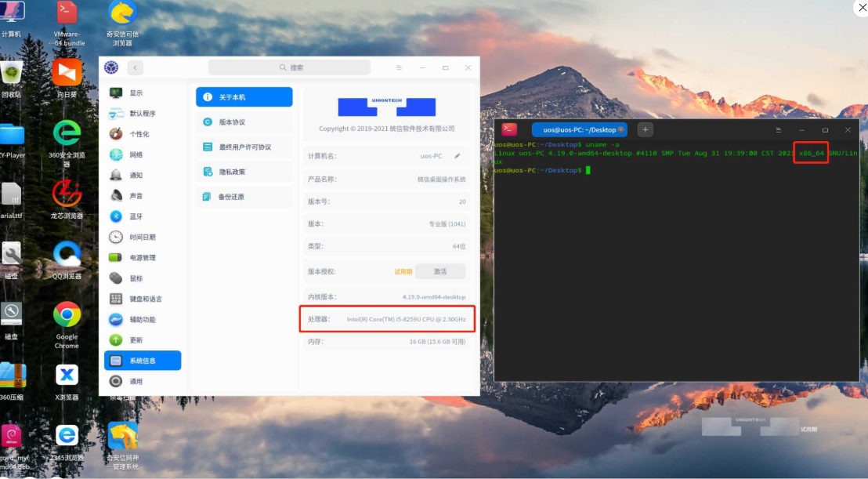
Task: Open Mouse (鼠标) settings
Action: coord(143,278)
